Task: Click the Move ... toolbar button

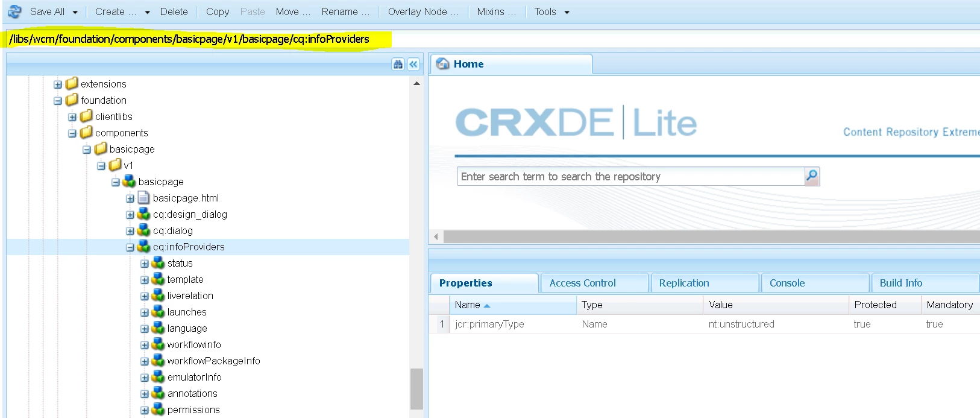Action: coord(293,11)
